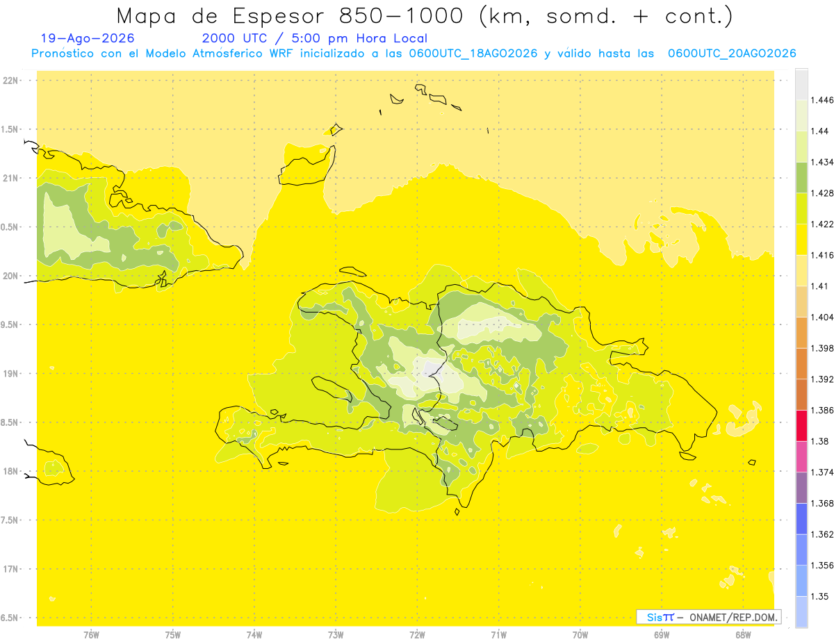Click the legend value 1.416
834x644 pixels.
(822, 255)
